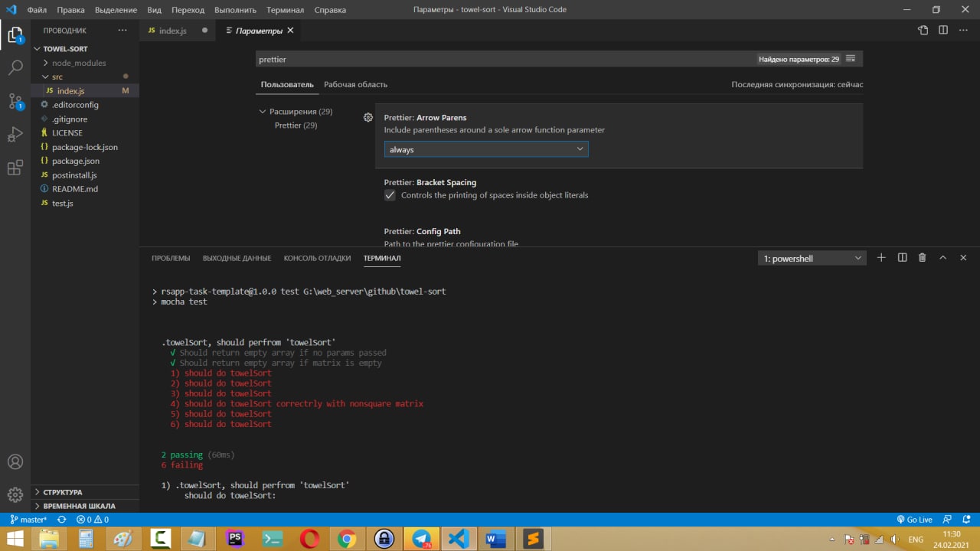Open the Arrow Parens dropdown set to always
The height and width of the screenshot is (551, 980).
486,149
